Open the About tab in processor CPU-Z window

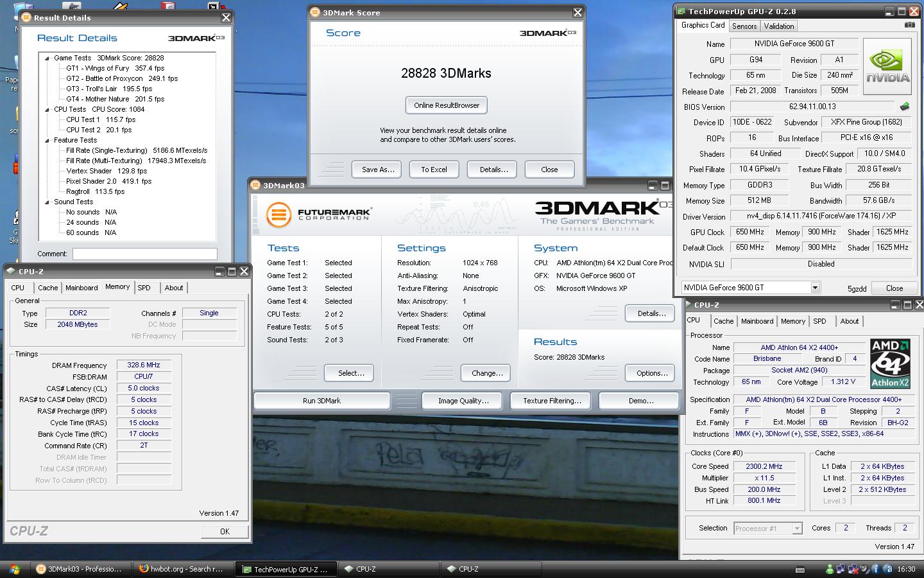(849, 321)
